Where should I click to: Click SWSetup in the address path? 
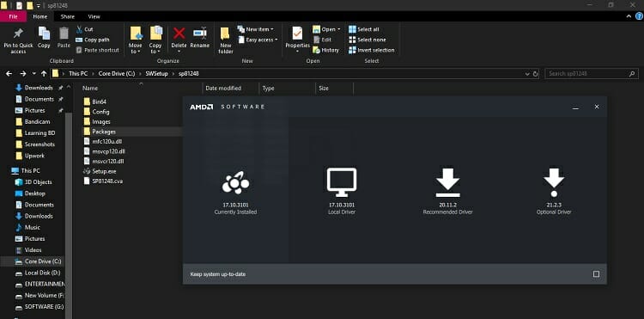pyautogui.click(x=156, y=74)
